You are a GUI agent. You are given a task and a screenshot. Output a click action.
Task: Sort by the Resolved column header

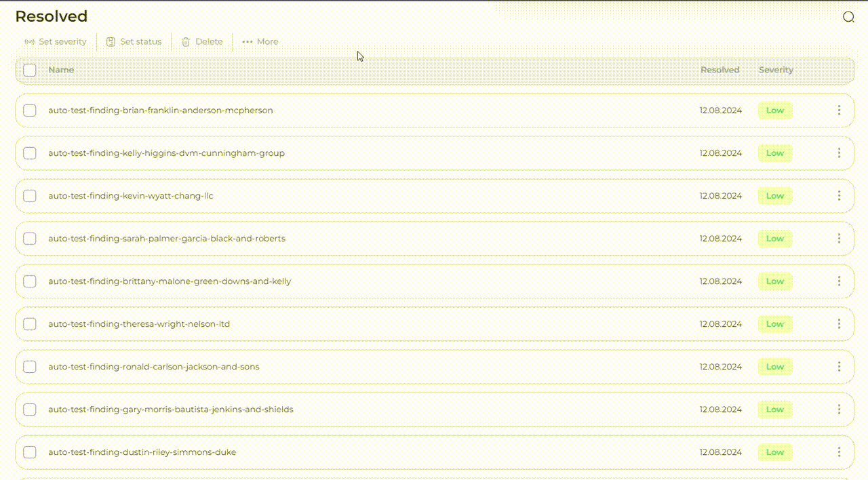[719, 70]
